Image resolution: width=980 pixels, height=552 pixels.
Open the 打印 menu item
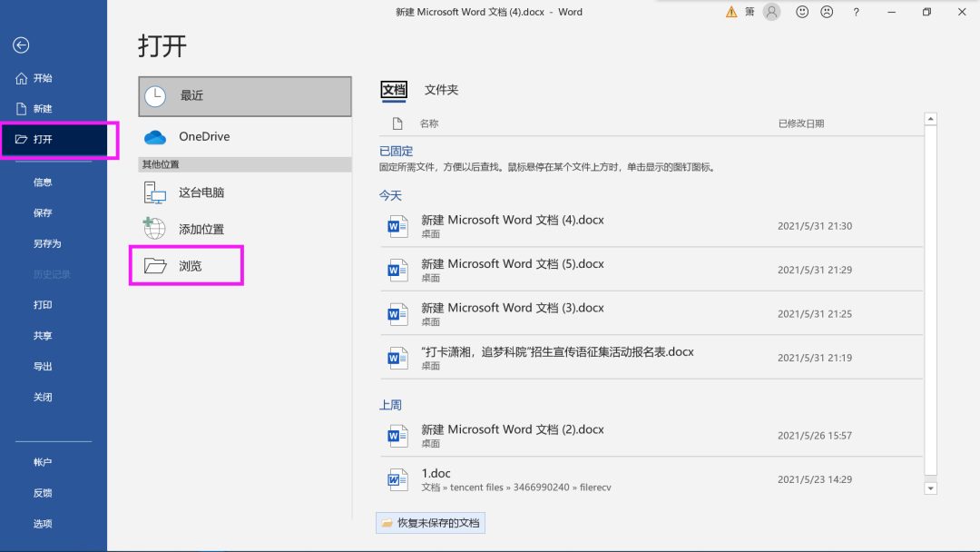[x=43, y=305]
